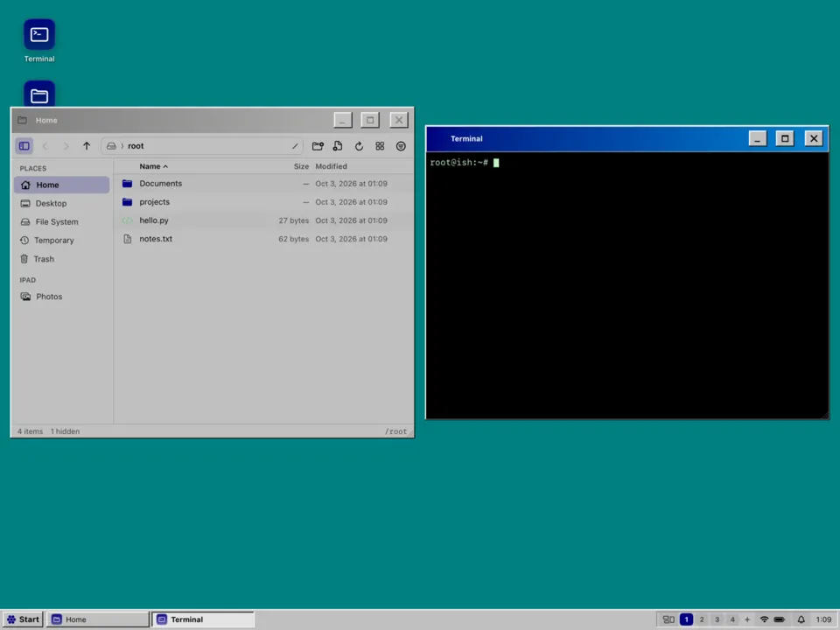The height and width of the screenshot is (630, 840).
Task: Maximize the Home file manager window
Action: tap(369, 120)
